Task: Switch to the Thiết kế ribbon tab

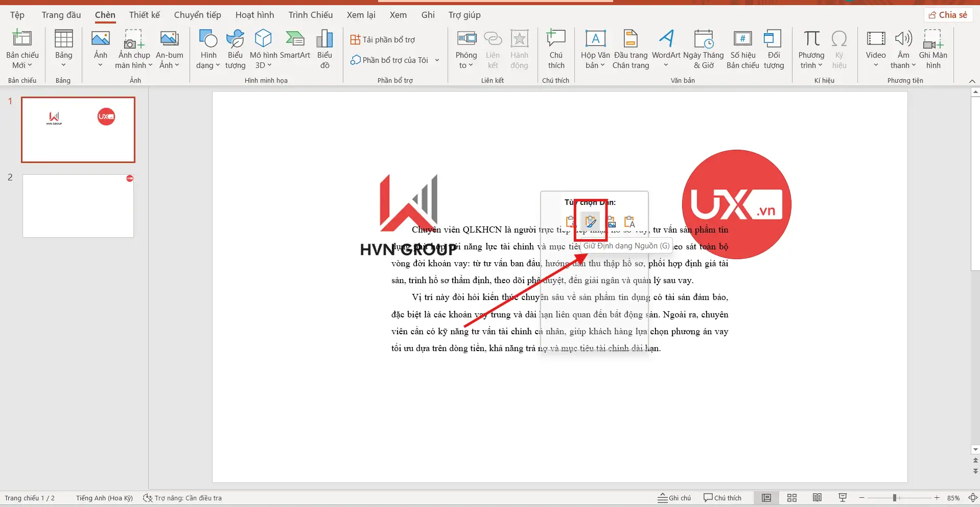Action: coord(144,15)
